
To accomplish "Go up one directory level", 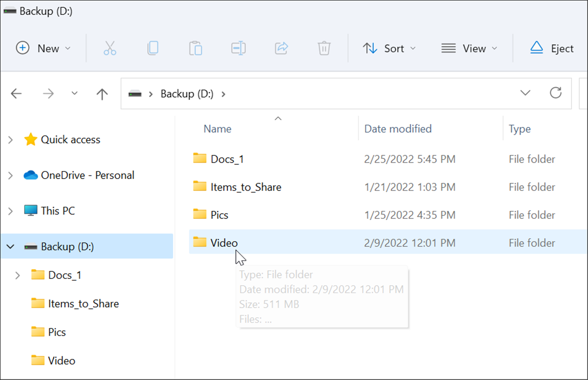I will 102,94.
